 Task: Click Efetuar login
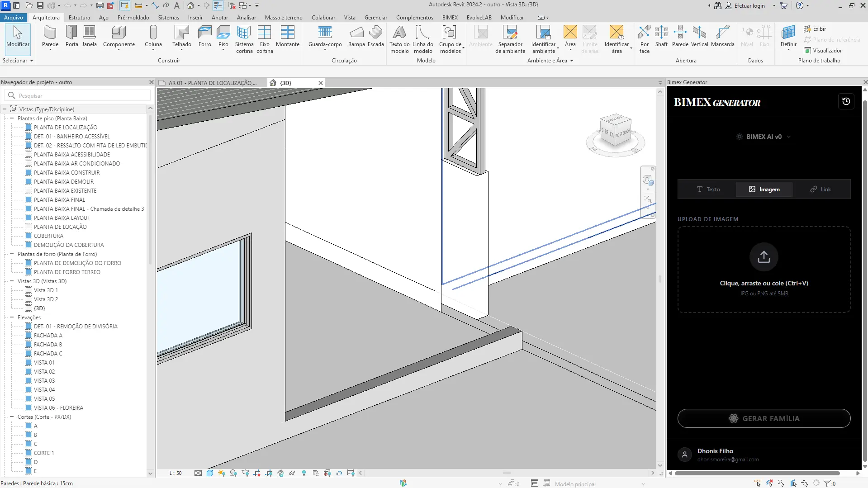click(745, 5)
